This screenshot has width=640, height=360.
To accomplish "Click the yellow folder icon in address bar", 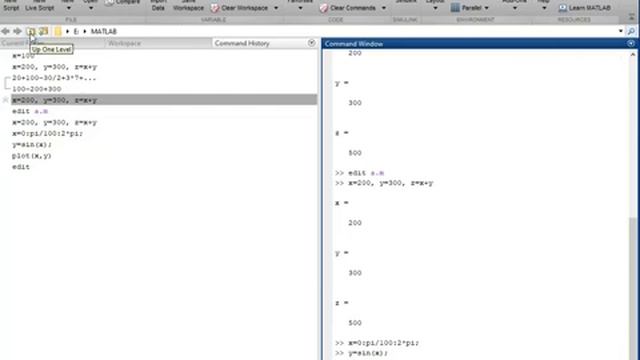I will tap(58, 31).
